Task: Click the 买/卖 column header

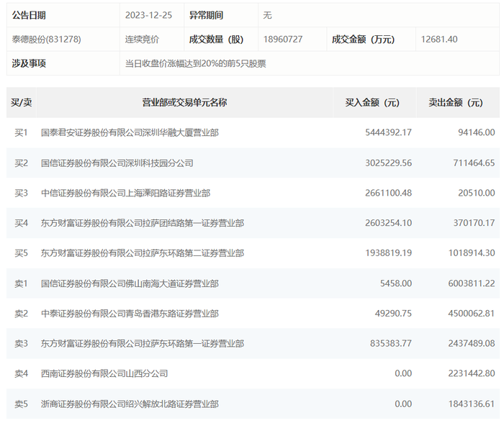Action: [x=21, y=102]
